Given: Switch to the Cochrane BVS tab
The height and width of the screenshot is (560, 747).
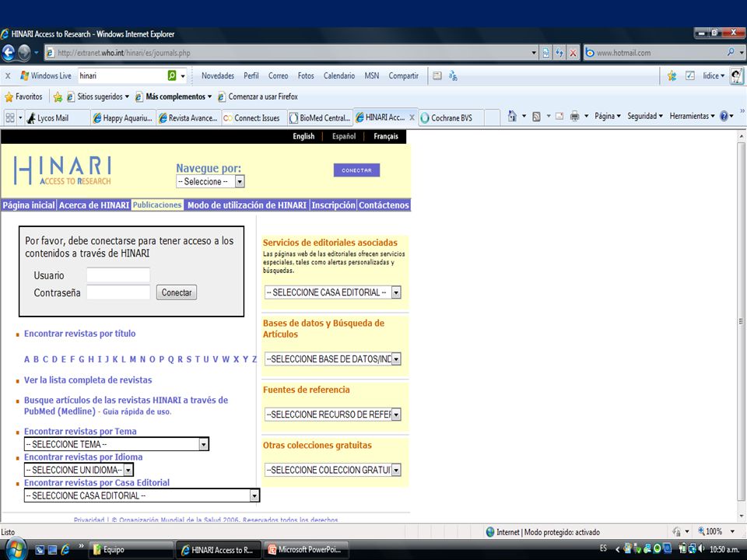Looking at the screenshot, I should tap(451, 118).
